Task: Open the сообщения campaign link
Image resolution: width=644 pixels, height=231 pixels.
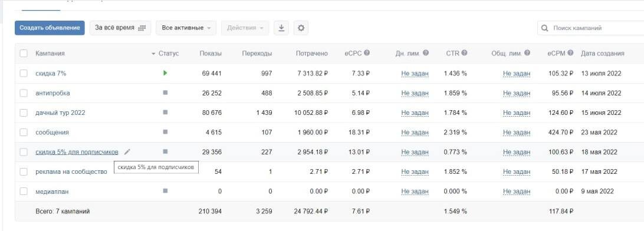Action: (x=52, y=132)
